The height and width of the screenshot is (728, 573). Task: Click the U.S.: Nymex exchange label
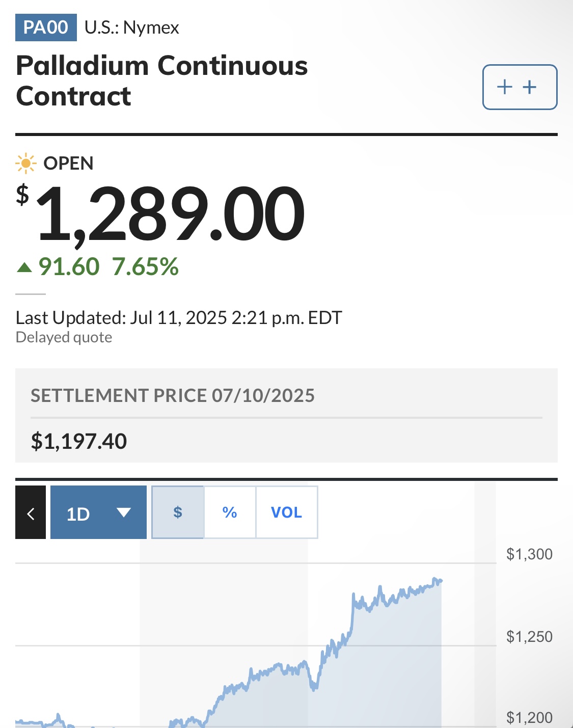point(132,28)
